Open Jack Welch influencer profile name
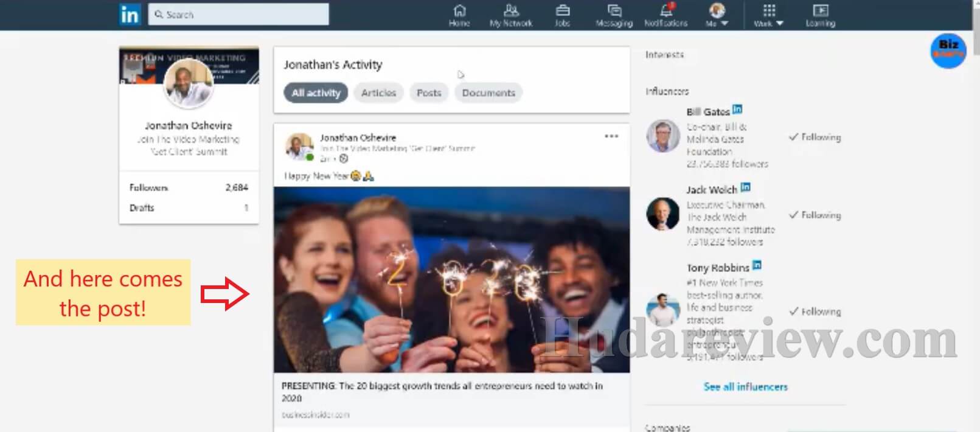Screen dimensions: 980x432 pos(711,190)
